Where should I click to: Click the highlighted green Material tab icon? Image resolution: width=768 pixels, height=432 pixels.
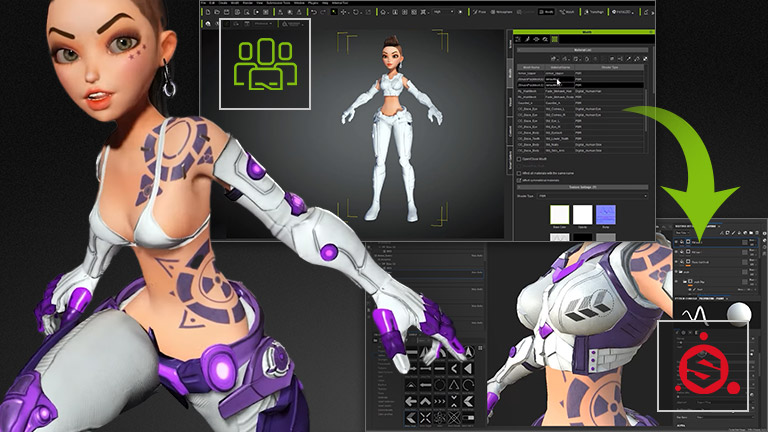pos(555,39)
